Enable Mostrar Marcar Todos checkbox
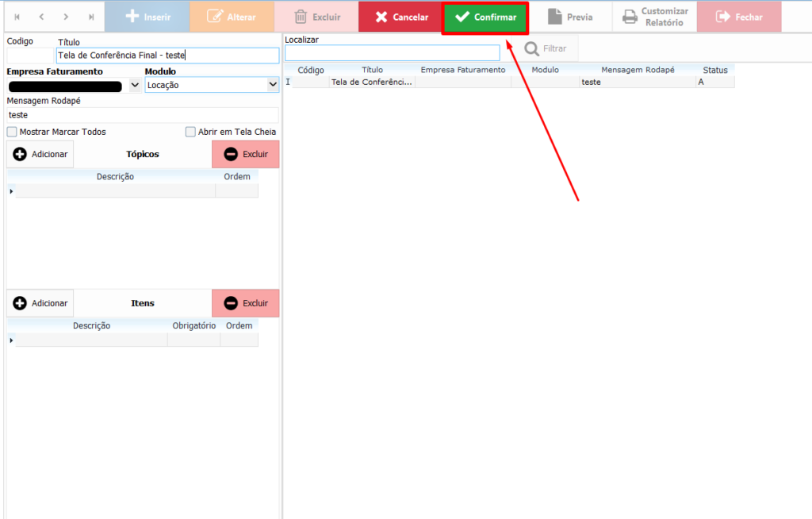Viewport: 812px width, 519px height. pyautogui.click(x=12, y=132)
